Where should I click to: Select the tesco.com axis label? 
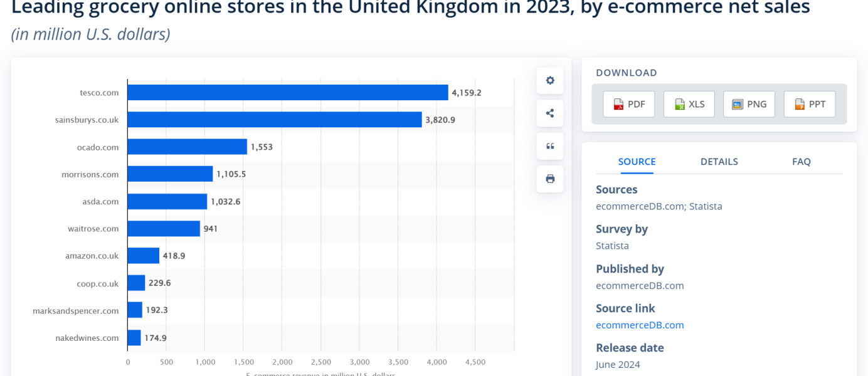99,93
